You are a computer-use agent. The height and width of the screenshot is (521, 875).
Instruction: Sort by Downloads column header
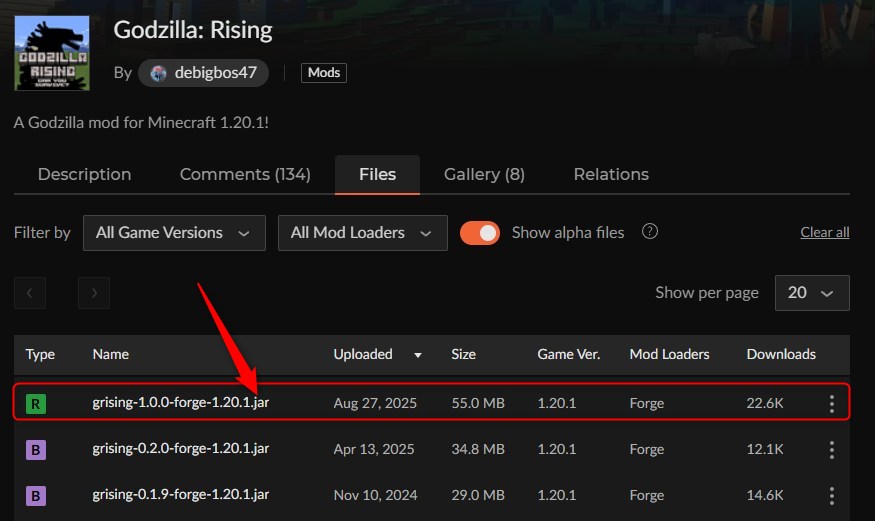[781, 354]
